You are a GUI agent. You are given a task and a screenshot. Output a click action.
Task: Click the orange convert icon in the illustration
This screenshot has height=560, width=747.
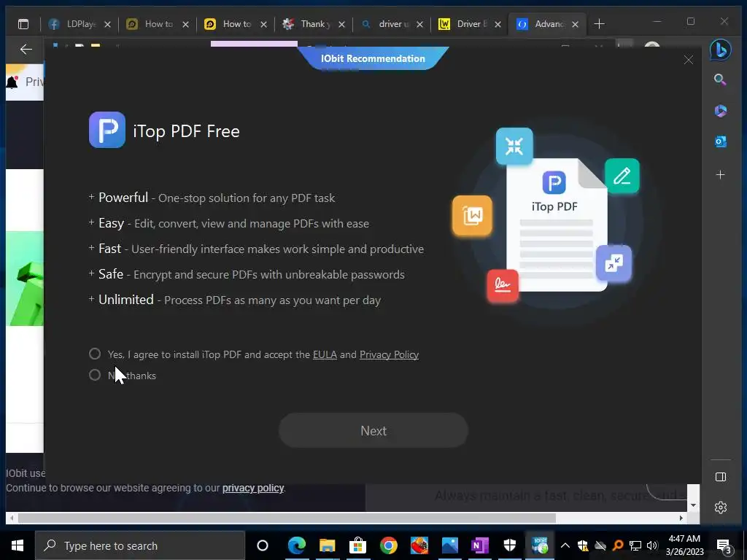pyautogui.click(x=472, y=216)
